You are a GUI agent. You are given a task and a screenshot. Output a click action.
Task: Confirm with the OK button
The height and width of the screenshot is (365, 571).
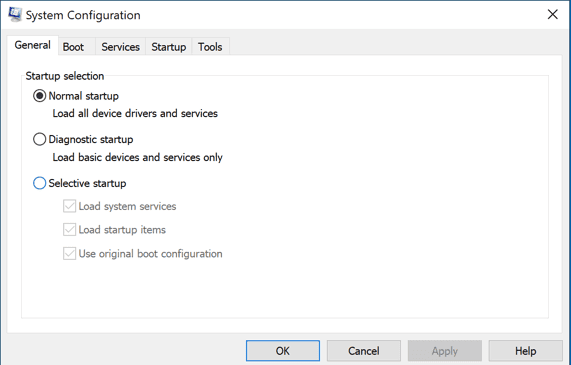283,351
